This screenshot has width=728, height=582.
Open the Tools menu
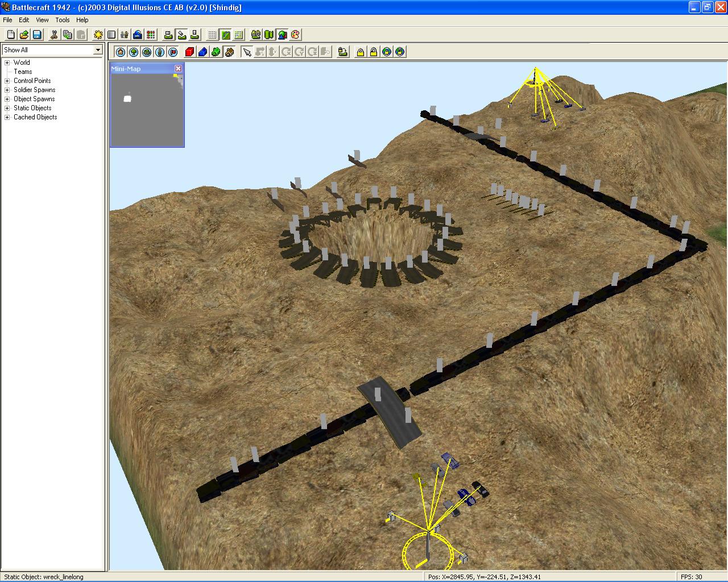point(63,20)
